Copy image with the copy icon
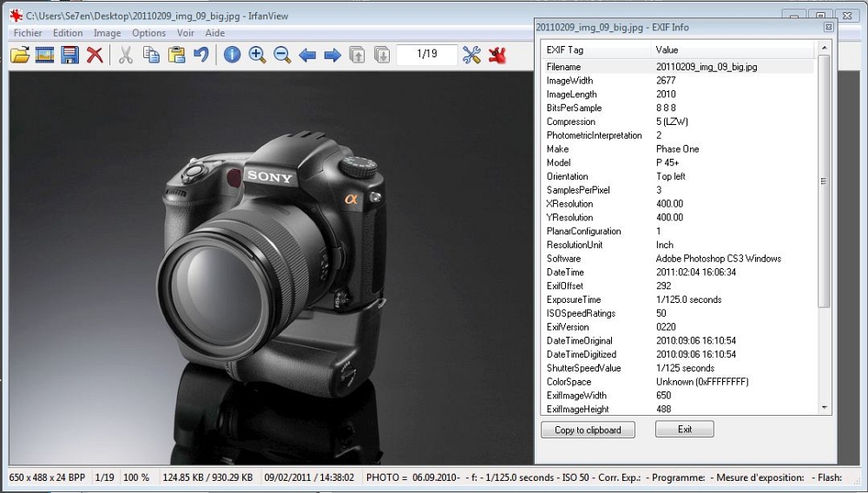868x493 pixels. (x=151, y=55)
